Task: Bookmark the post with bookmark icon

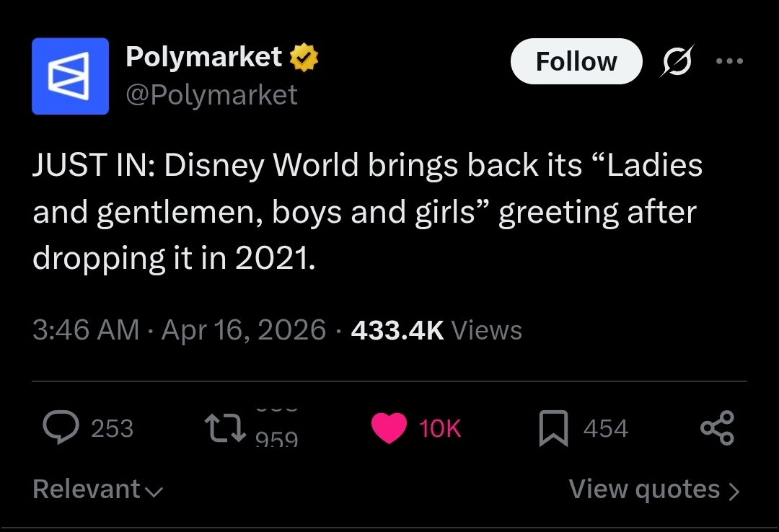Action: [553, 428]
